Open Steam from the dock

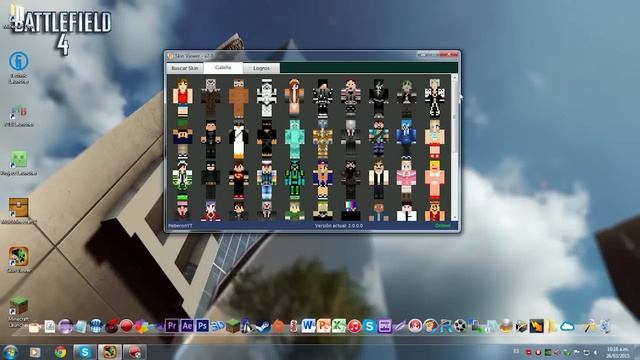click(x=262, y=327)
